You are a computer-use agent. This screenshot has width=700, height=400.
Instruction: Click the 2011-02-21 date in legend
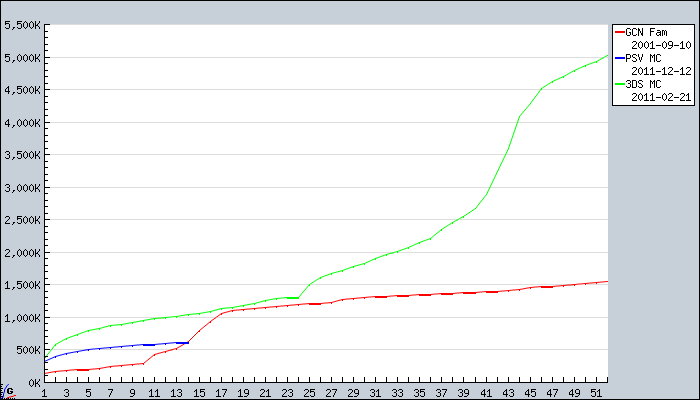click(661, 97)
